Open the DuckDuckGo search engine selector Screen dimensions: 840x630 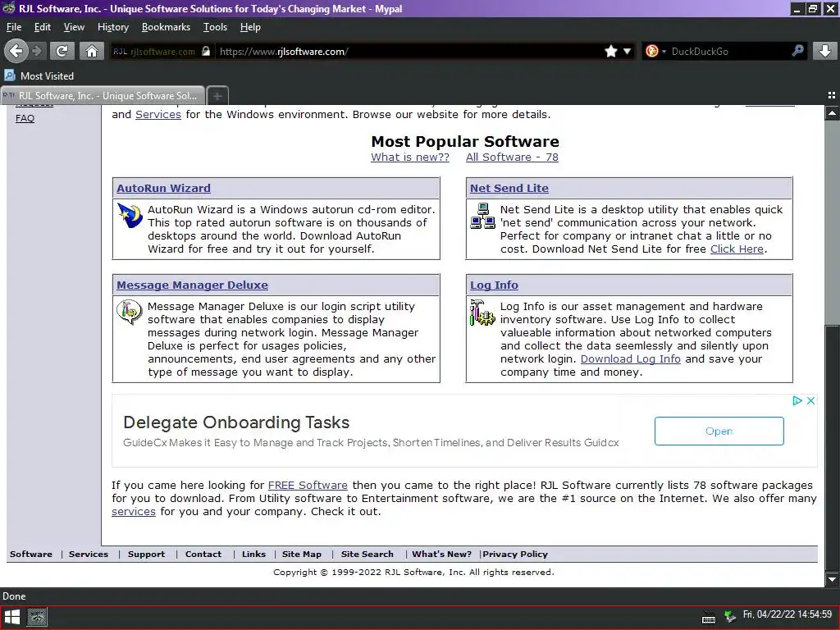[x=655, y=51]
